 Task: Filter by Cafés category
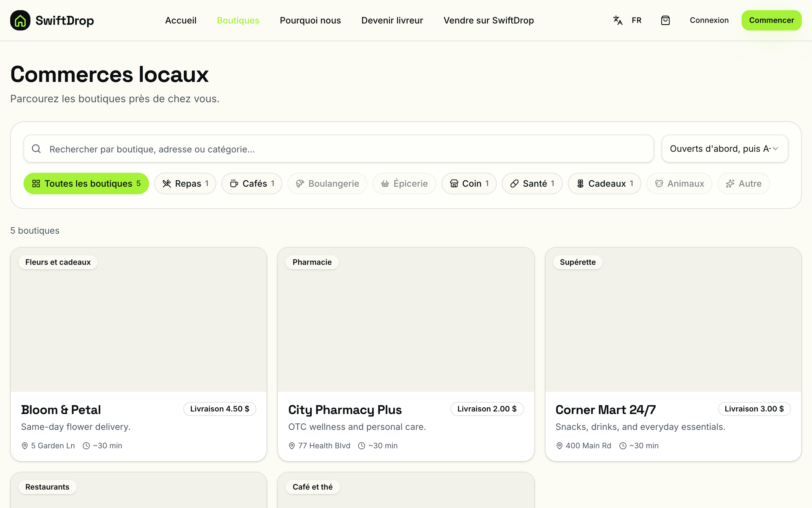pos(252,184)
